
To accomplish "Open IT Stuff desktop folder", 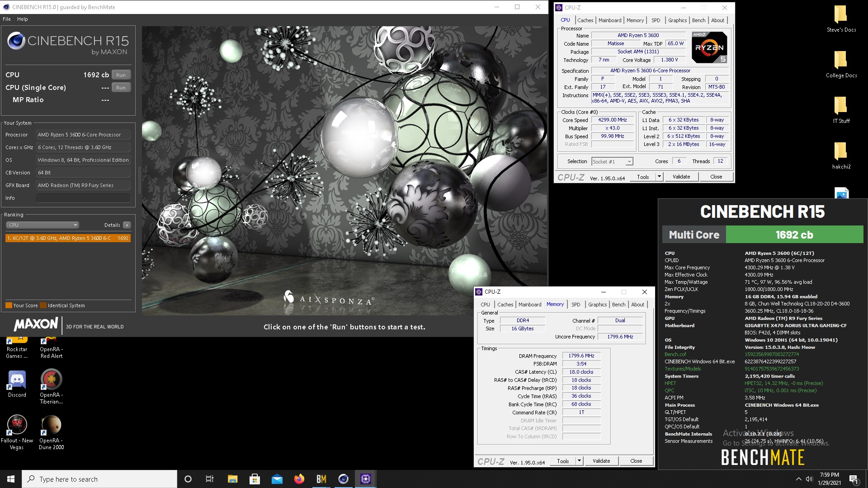I will click(x=841, y=109).
